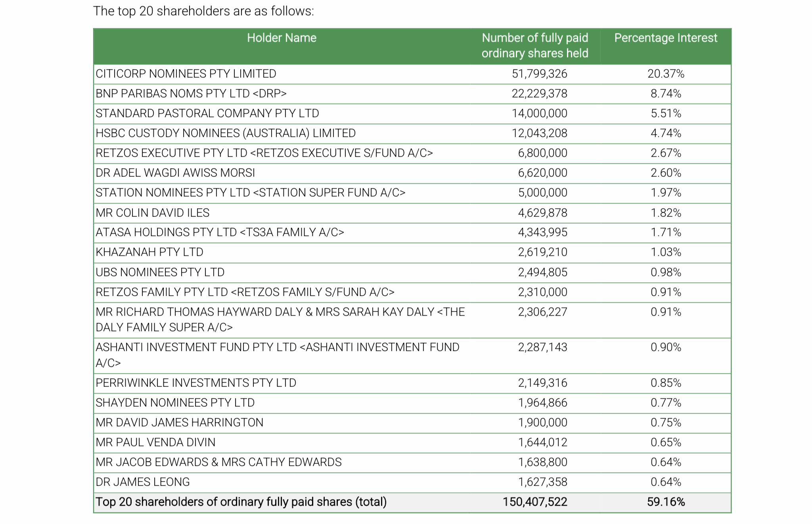Click the value 2,149,316

click(542, 383)
